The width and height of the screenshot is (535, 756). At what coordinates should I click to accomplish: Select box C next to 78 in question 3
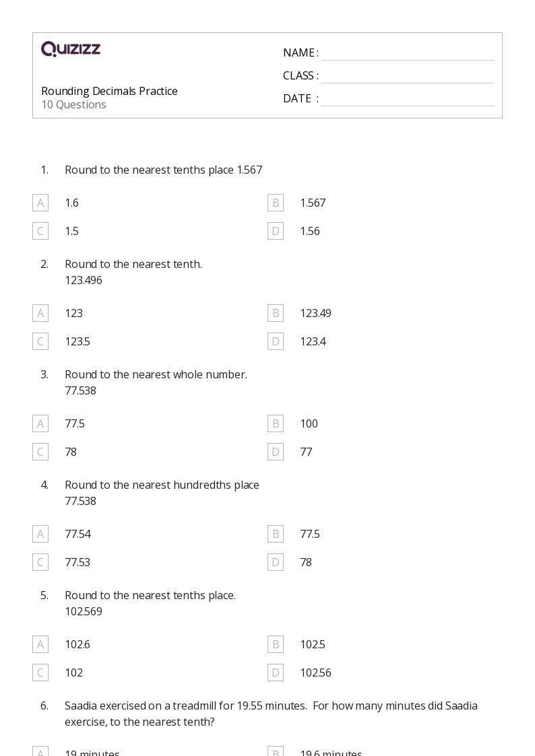(40, 452)
